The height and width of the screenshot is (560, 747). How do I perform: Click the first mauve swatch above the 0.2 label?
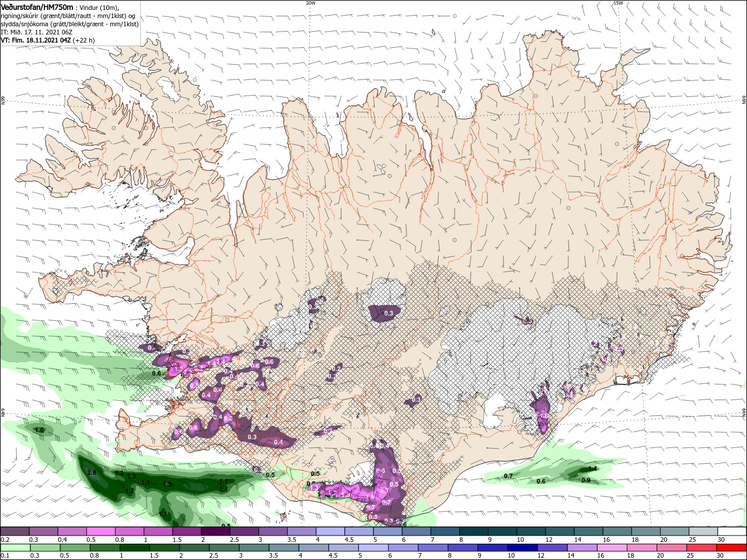click(x=14, y=531)
